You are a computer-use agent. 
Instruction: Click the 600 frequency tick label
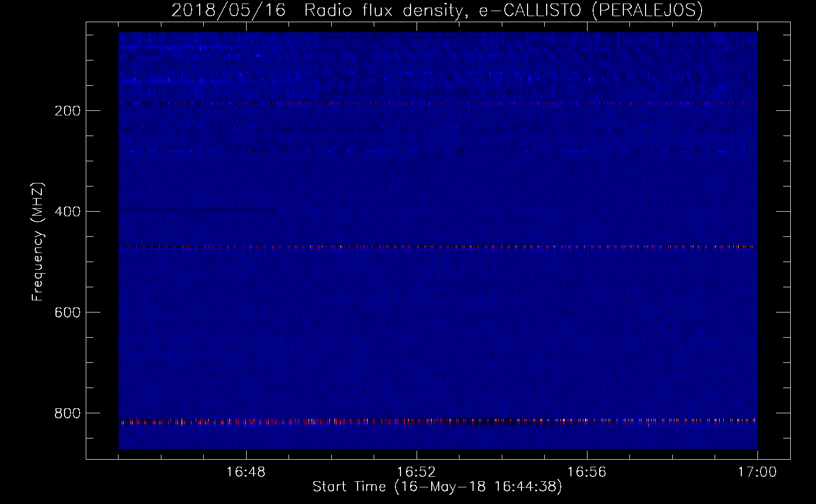68,312
